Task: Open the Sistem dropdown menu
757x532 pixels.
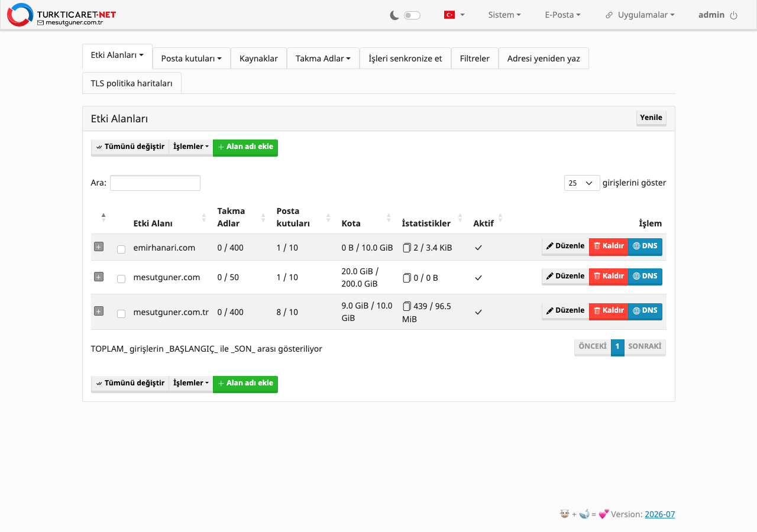Action: click(504, 15)
